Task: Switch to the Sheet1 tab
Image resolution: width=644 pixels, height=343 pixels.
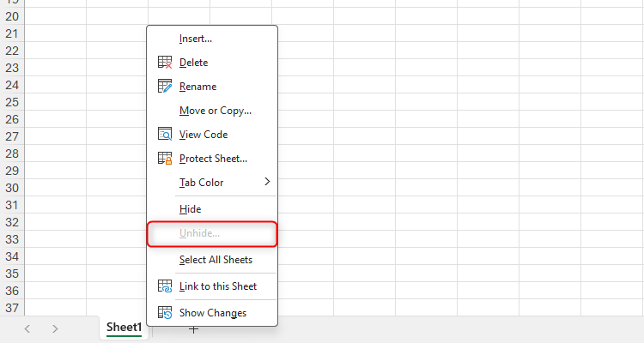Action: click(x=124, y=328)
